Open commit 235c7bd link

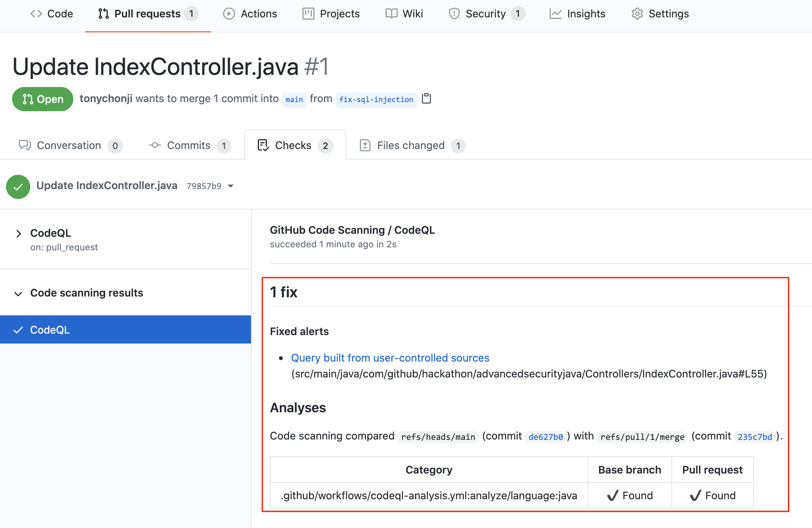(755, 437)
